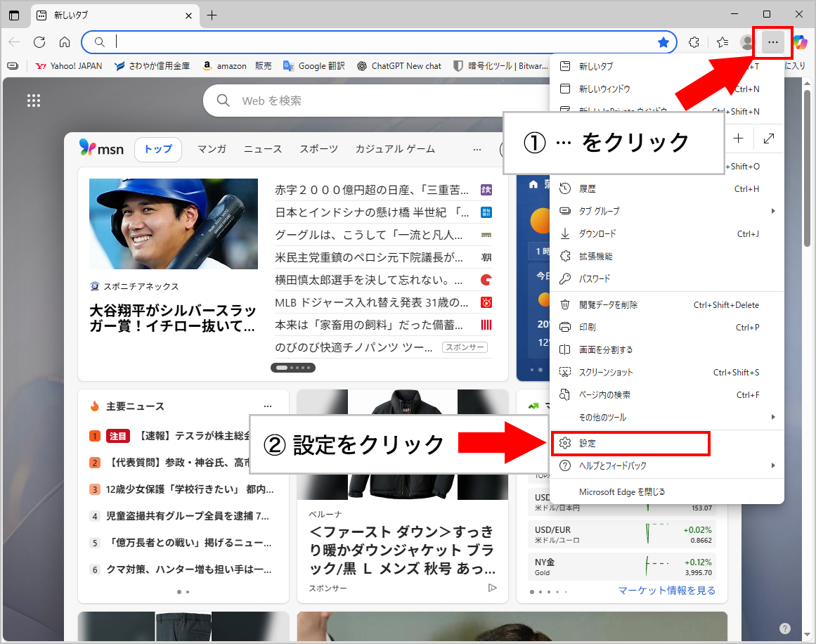Viewport: 816px width, 644px height.
Task: Expand the タブ グループ submenu
Action: pyautogui.click(x=666, y=211)
